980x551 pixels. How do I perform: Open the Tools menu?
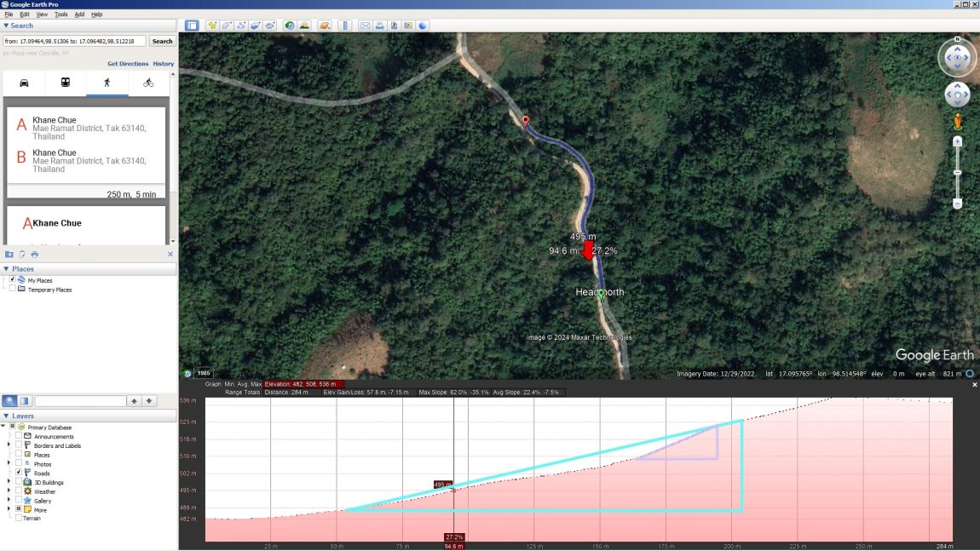[61, 14]
